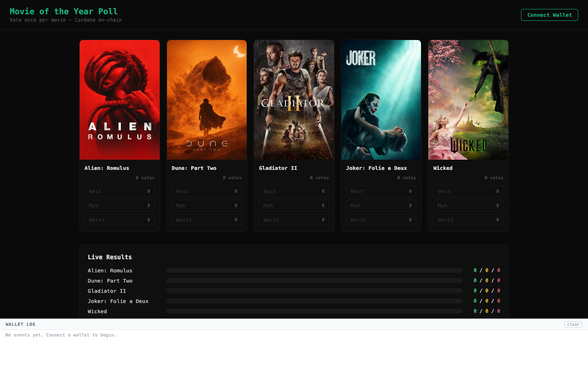Click the WALLET LOG header label

click(20, 324)
